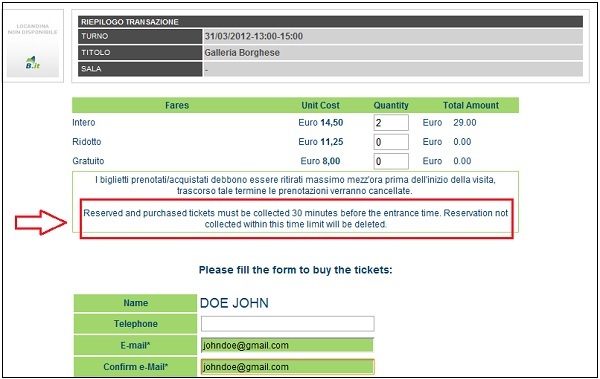Viewport: 600px width, 379px height.
Task: Click the RIEPILOGO TRANSAZIONE header
Action: click(330, 22)
